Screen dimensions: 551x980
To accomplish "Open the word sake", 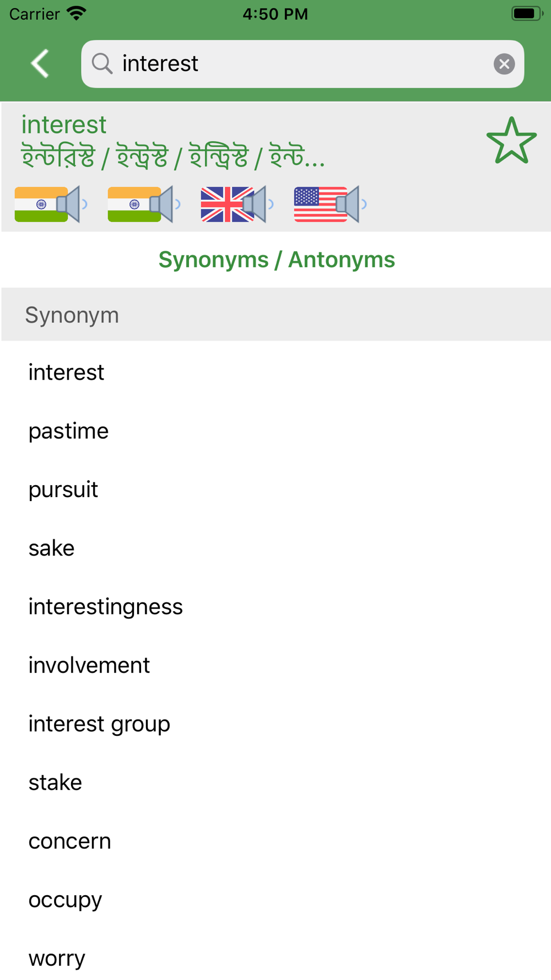I will 275,548.
